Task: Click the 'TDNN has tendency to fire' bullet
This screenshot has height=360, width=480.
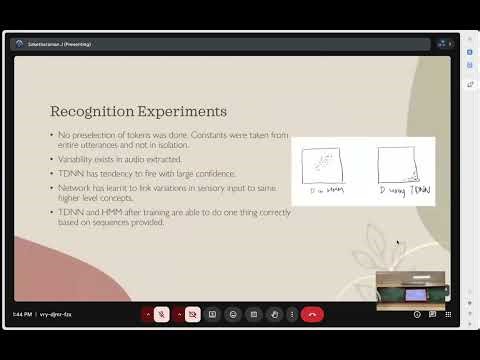Action: click(x=147, y=174)
